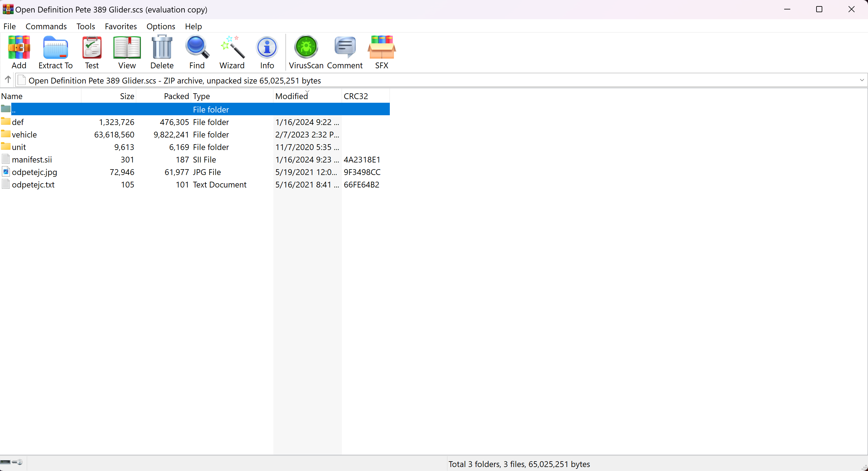868x471 pixels.
Task: Expand the archive path dropdown
Action: [862, 80]
